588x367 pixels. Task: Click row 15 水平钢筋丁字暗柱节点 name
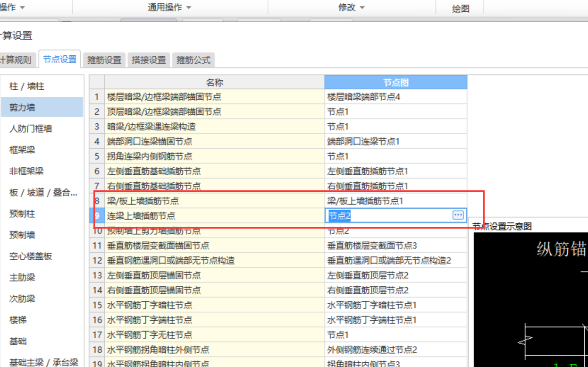[215, 305]
